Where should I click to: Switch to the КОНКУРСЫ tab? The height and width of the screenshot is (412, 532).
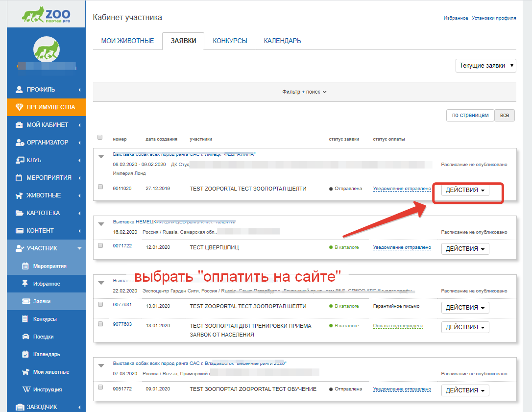coord(230,41)
